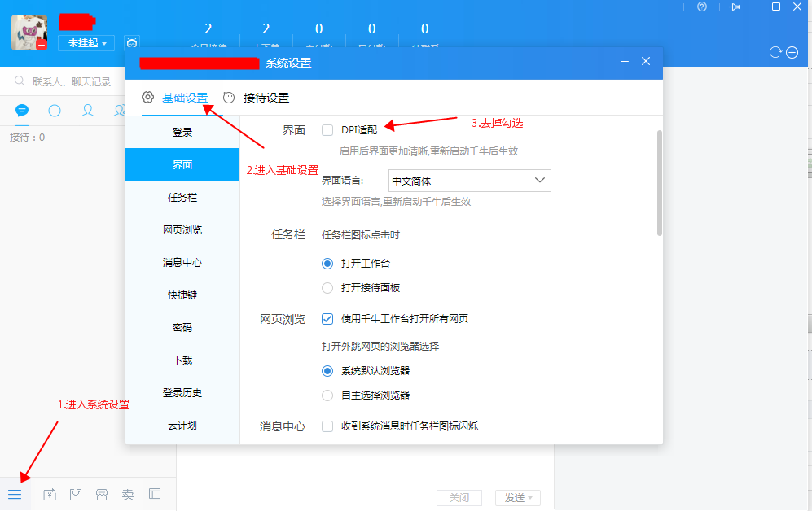812x511 pixels.
Task: Click the 卖 seller icon
Action: click(x=128, y=495)
